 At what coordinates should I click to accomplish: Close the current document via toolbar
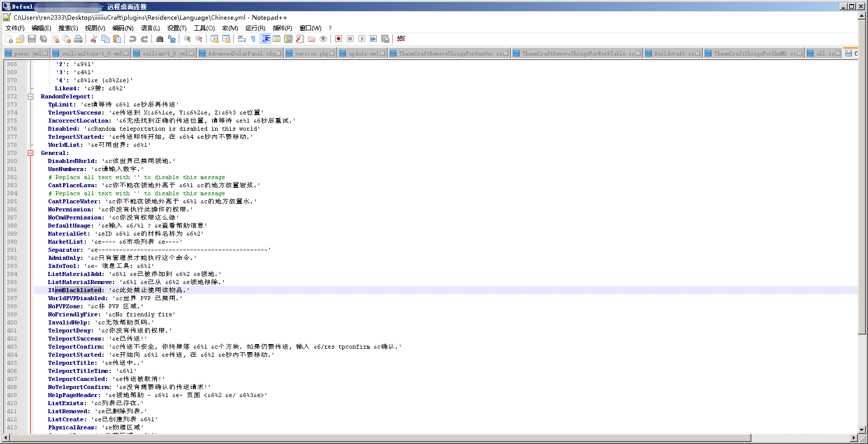click(56, 39)
